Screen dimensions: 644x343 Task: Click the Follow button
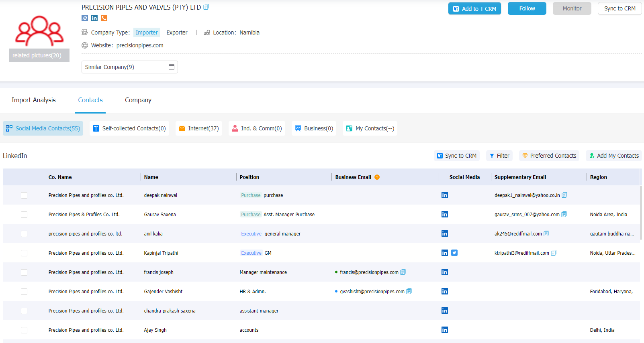coord(527,8)
